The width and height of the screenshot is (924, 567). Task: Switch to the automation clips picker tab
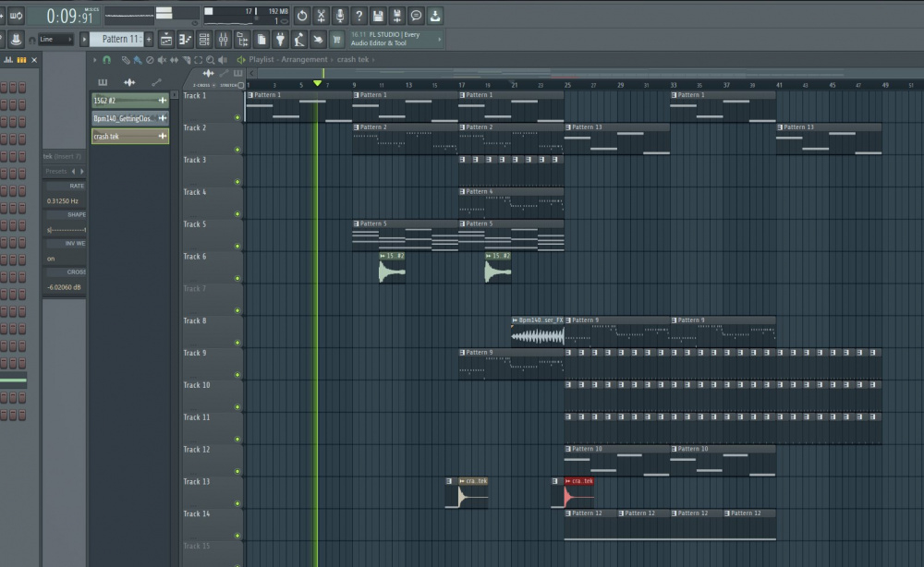[155, 82]
